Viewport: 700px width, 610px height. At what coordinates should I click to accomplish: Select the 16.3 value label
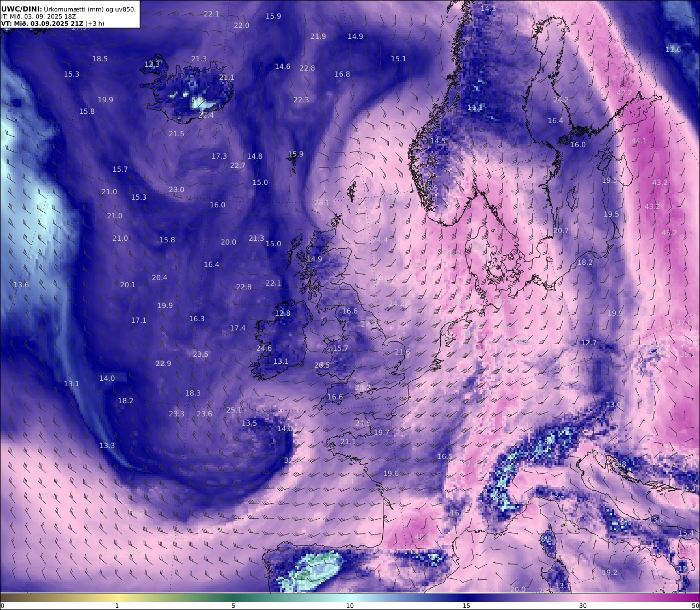(x=197, y=319)
